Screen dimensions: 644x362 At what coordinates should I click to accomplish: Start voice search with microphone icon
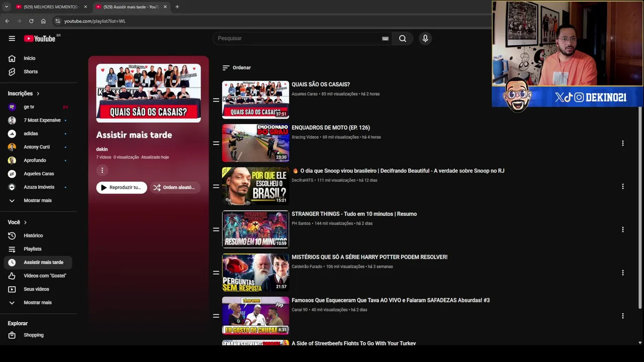425,38
